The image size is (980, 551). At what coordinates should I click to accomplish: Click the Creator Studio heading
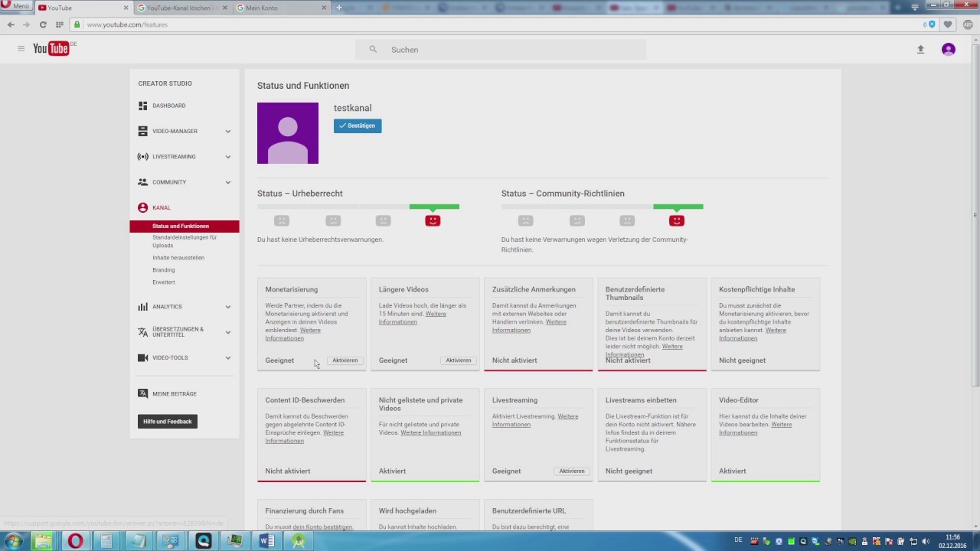[x=165, y=83]
